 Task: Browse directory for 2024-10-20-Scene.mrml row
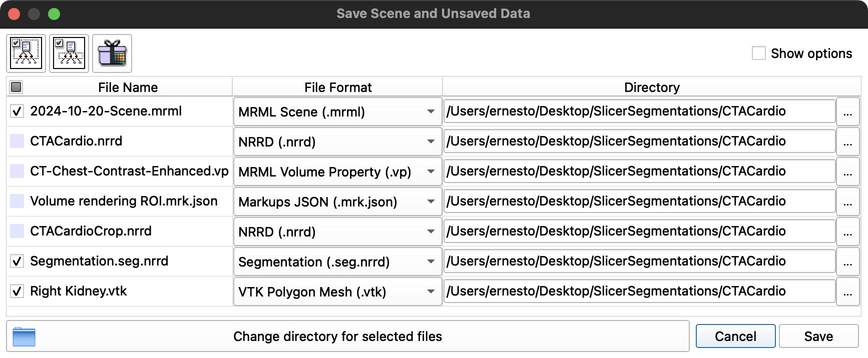[x=847, y=111]
